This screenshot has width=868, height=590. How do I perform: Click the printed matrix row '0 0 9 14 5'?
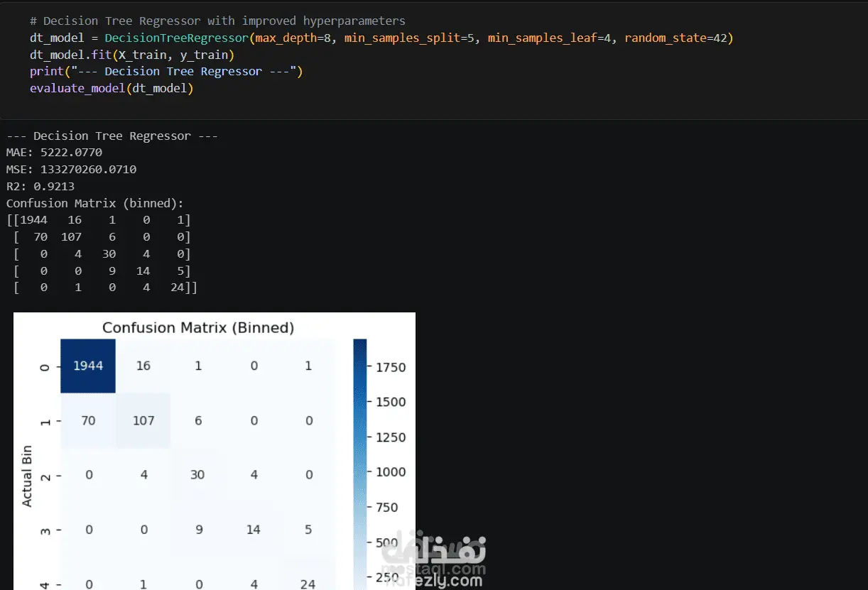[102, 271]
